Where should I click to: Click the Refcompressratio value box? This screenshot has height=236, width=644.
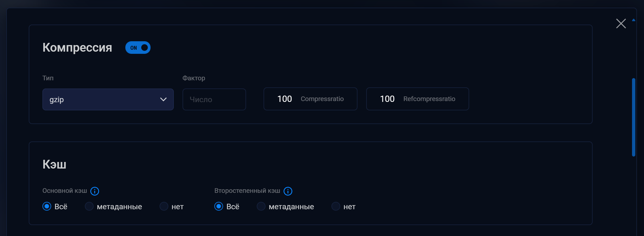tap(418, 99)
